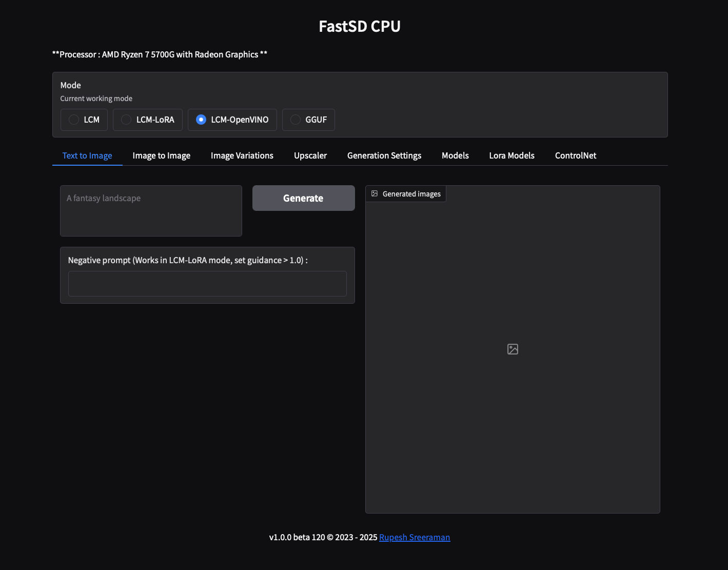The height and width of the screenshot is (570, 728).
Task: Select the ControlNet tab
Action: click(575, 155)
